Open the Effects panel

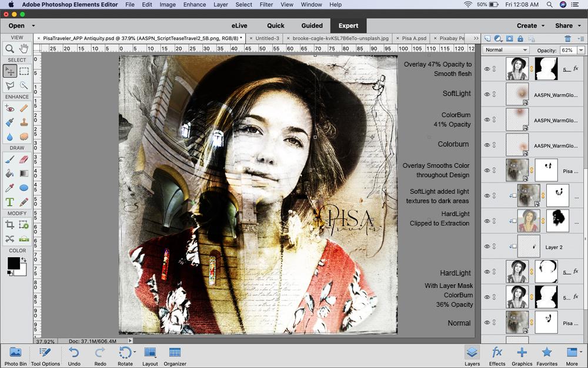pyautogui.click(x=497, y=356)
